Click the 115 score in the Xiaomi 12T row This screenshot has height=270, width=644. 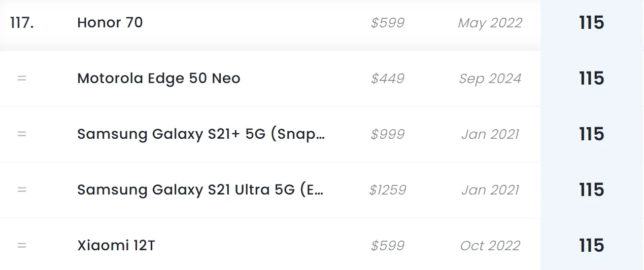(x=591, y=246)
